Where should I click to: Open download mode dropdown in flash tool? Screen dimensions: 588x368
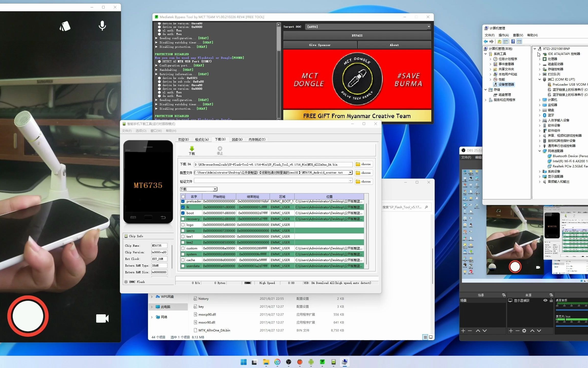click(x=215, y=189)
